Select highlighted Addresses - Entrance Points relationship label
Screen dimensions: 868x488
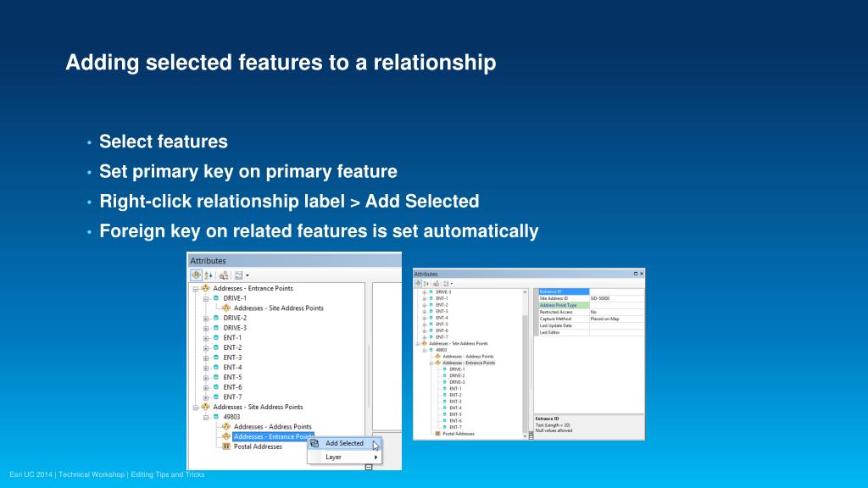[x=274, y=436]
